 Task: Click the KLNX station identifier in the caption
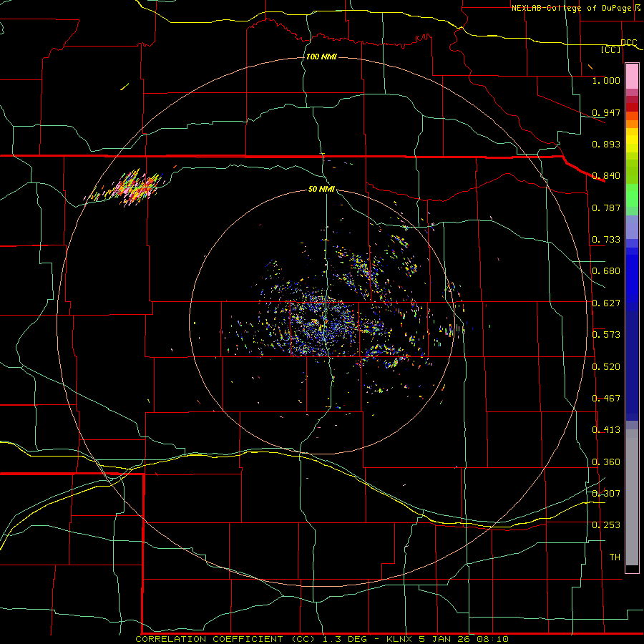pos(399,639)
